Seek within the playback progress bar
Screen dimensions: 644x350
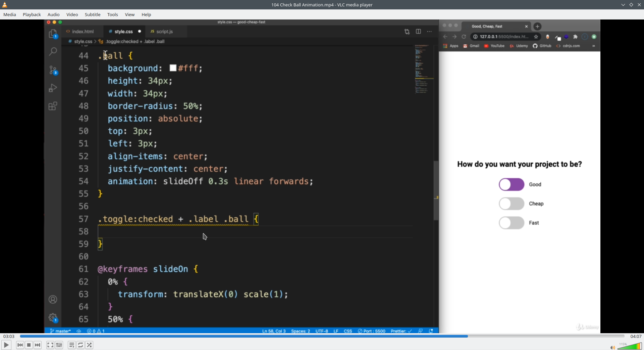tap(322, 336)
